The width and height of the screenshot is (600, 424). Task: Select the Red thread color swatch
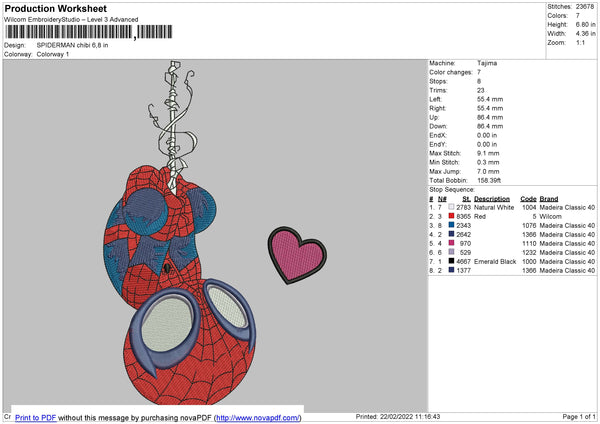point(451,216)
